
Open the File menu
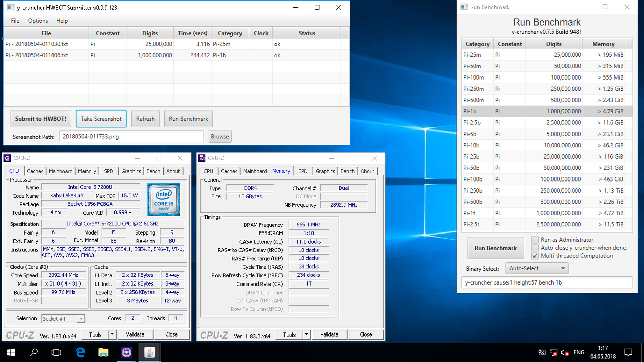coord(15,21)
